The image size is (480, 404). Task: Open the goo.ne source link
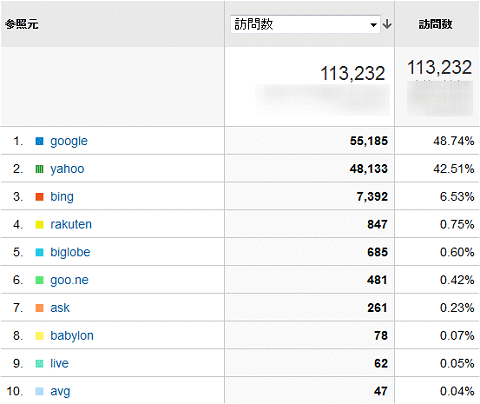click(x=69, y=280)
